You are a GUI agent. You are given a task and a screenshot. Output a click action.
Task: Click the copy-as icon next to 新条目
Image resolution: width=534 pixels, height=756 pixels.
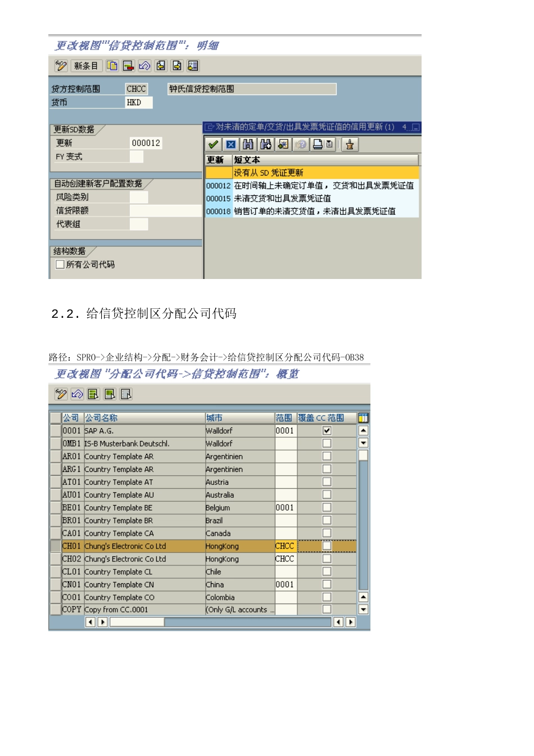coord(112,66)
